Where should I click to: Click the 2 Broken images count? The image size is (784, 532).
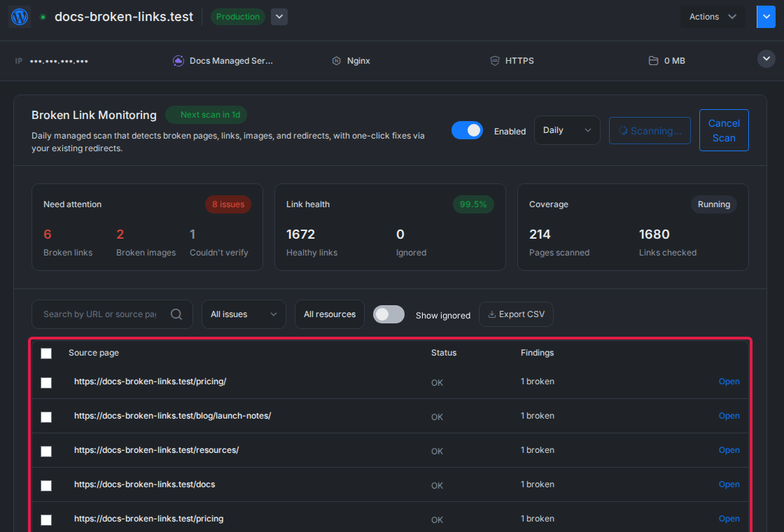click(120, 234)
